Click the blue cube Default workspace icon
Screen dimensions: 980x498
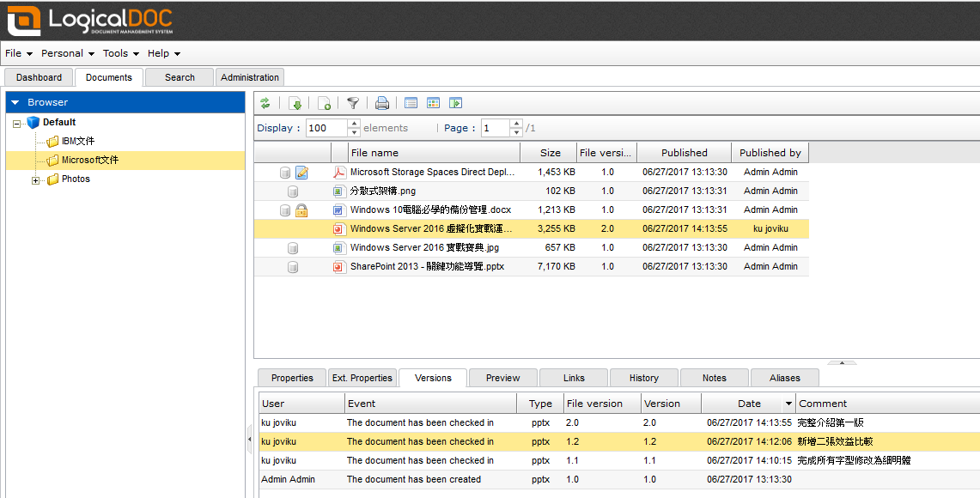click(33, 123)
